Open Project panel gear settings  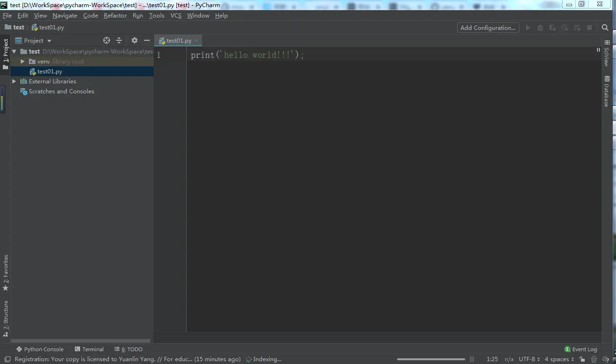click(135, 41)
